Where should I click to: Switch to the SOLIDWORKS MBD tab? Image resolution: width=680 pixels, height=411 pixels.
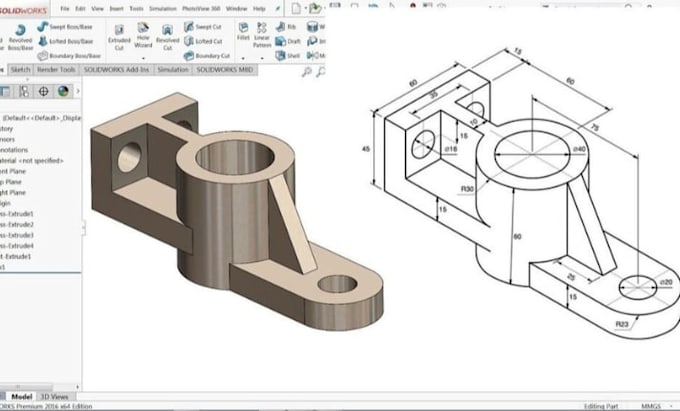click(x=225, y=69)
